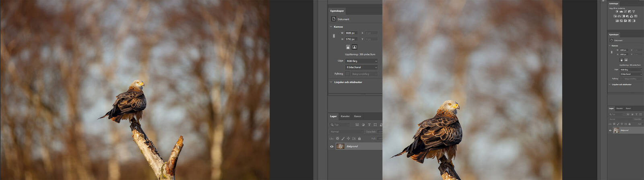
Task: Expand the Linjaler och stödraster section
Action: [331, 82]
